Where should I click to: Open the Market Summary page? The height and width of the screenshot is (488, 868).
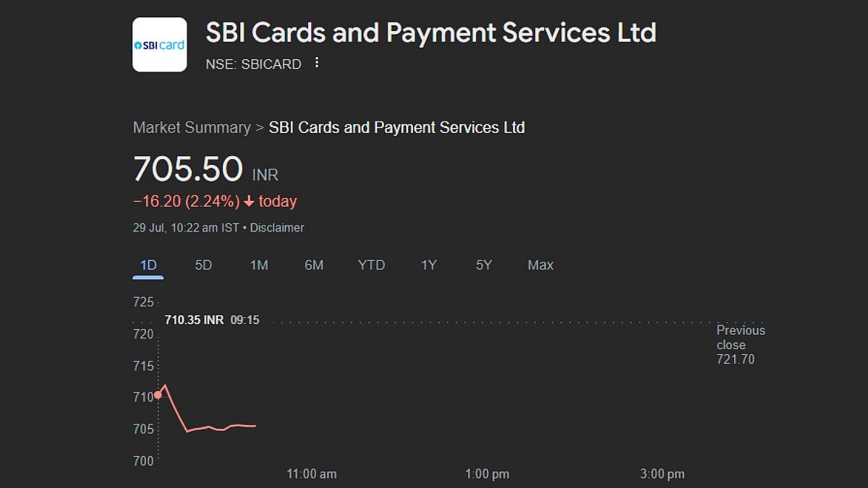click(x=191, y=127)
